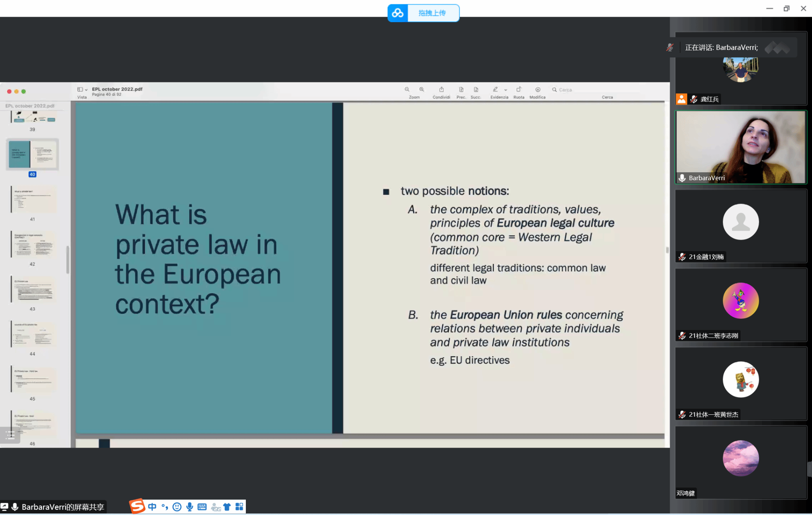Select page 43 thumbnail in sidebar

33,290
